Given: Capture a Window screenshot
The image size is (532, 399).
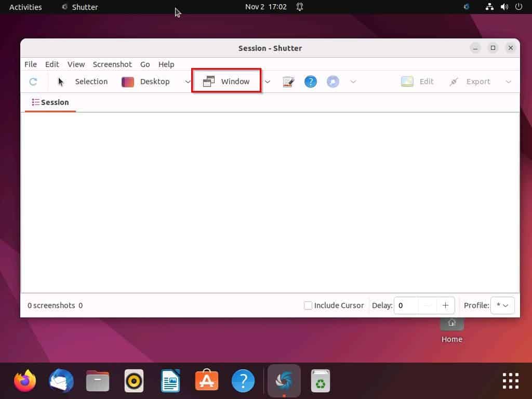Looking at the screenshot, I should coord(227,82).
